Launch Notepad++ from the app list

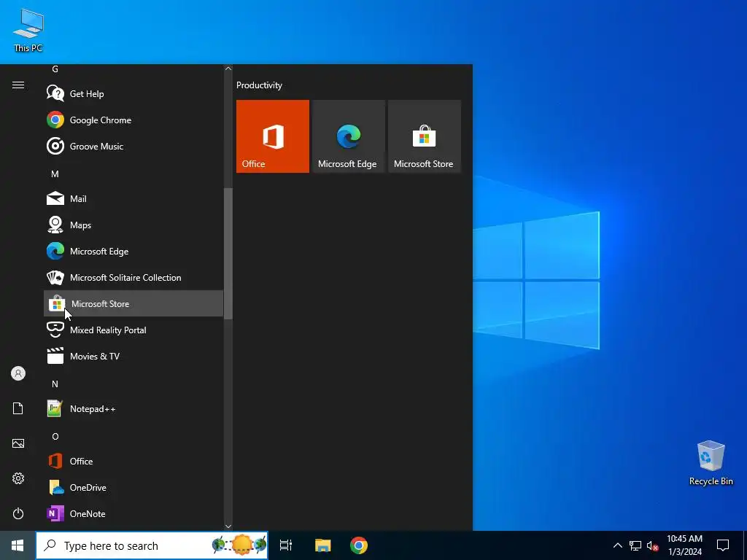click(133, 408)
